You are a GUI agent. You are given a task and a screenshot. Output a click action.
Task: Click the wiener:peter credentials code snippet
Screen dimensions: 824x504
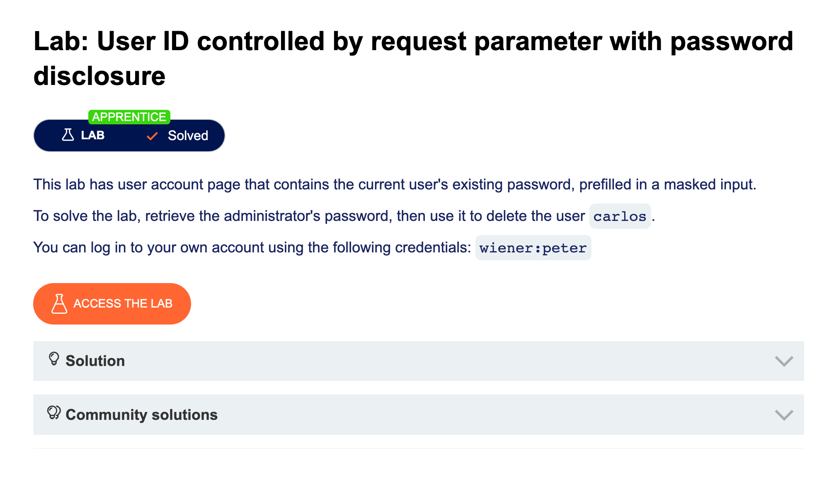[533, 248]
